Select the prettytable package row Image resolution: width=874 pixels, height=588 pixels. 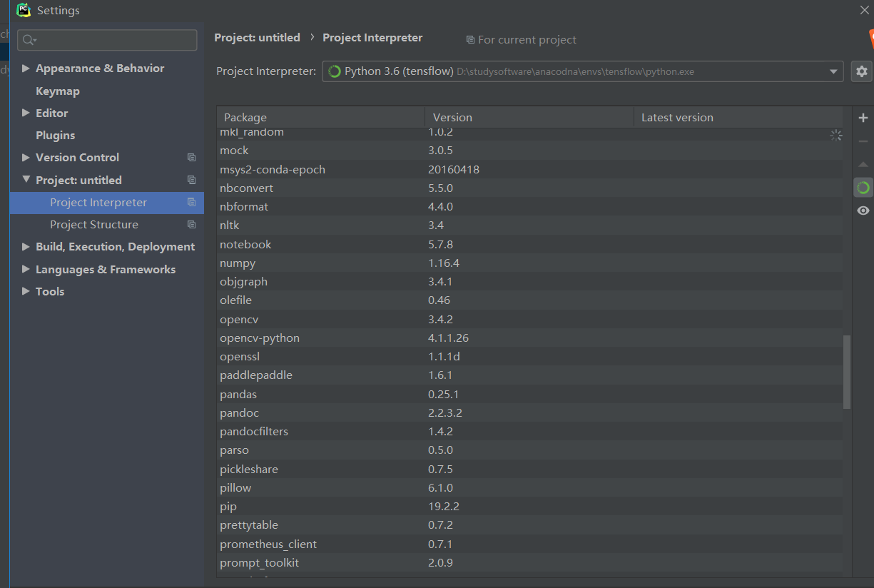[530, 525]
